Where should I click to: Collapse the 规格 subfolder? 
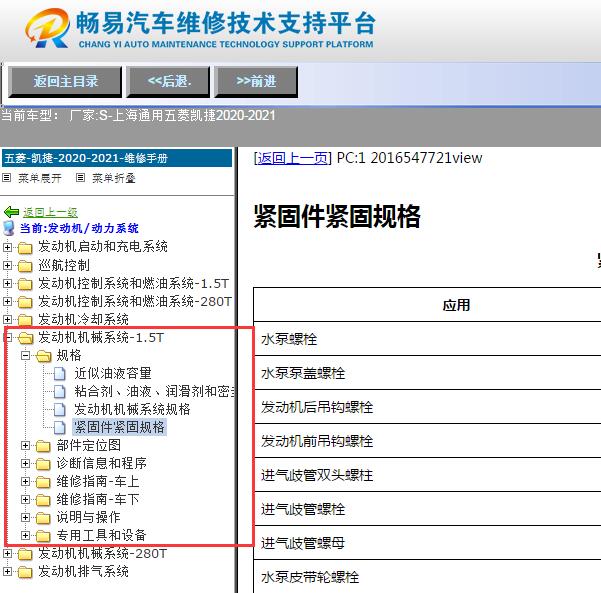point(25,355)
